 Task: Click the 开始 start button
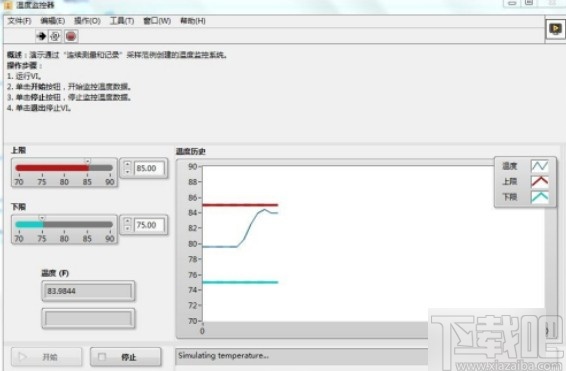[47, 357]
